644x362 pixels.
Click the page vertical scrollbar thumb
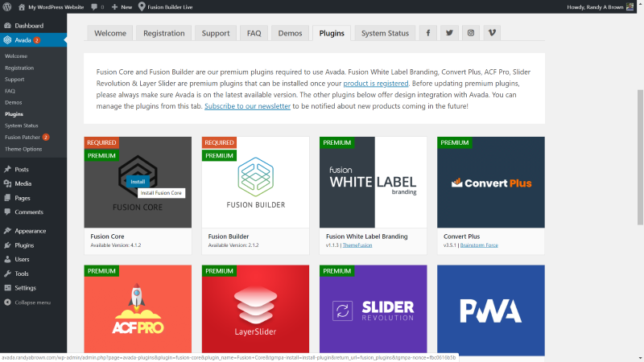640,157
